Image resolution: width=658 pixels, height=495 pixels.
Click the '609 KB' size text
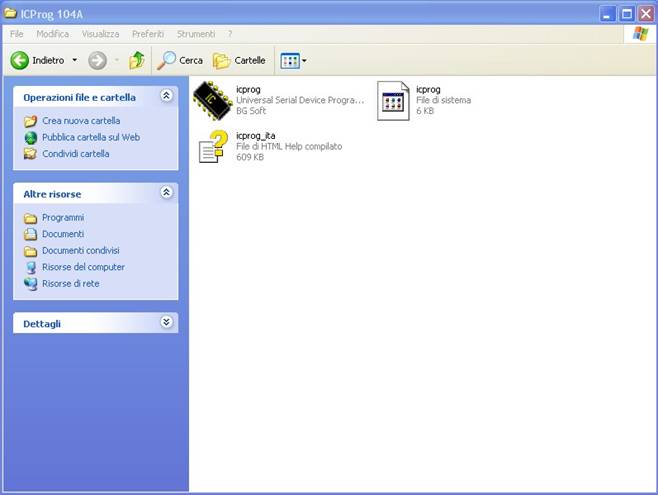[250, 157]
